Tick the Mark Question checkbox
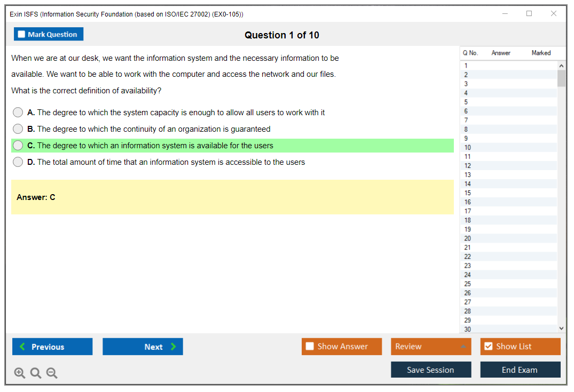This screenshot has height=392, width=574. point(22,35)
